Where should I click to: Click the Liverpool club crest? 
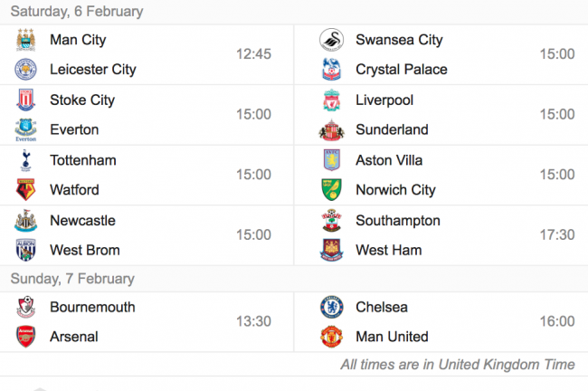[331, 100]
